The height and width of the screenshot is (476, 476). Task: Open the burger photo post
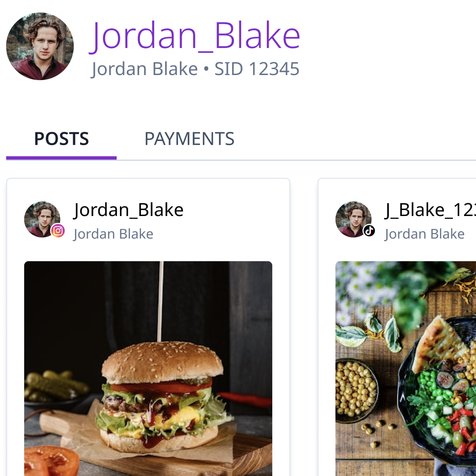148,368
